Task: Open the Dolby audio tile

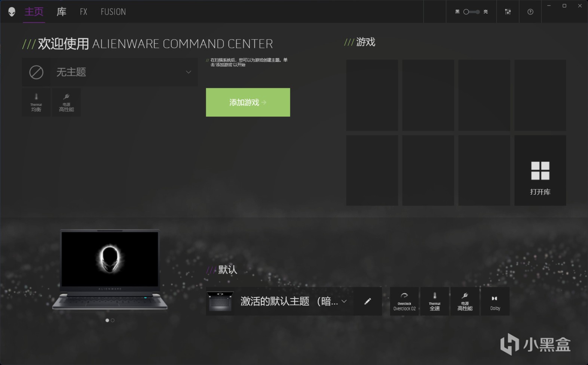Action: (x=495, y=301)
